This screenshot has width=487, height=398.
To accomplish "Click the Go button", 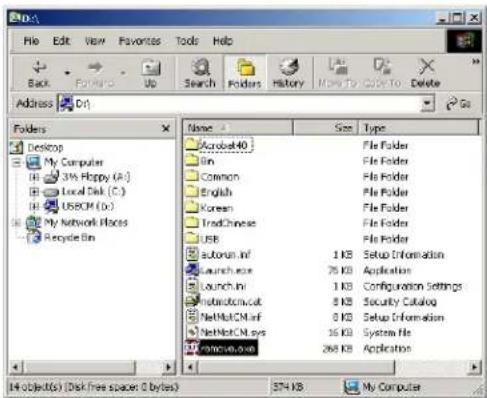I will (x=459, y=104).
